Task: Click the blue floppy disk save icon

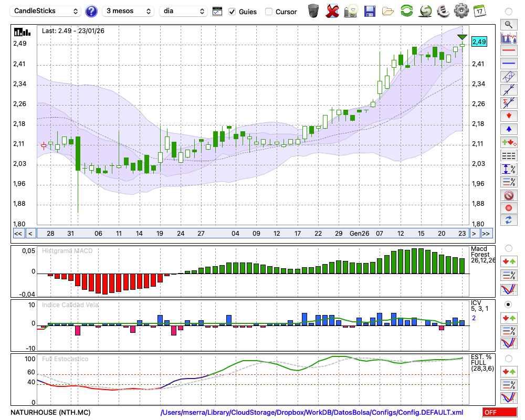Action: [x=370, y=11]
